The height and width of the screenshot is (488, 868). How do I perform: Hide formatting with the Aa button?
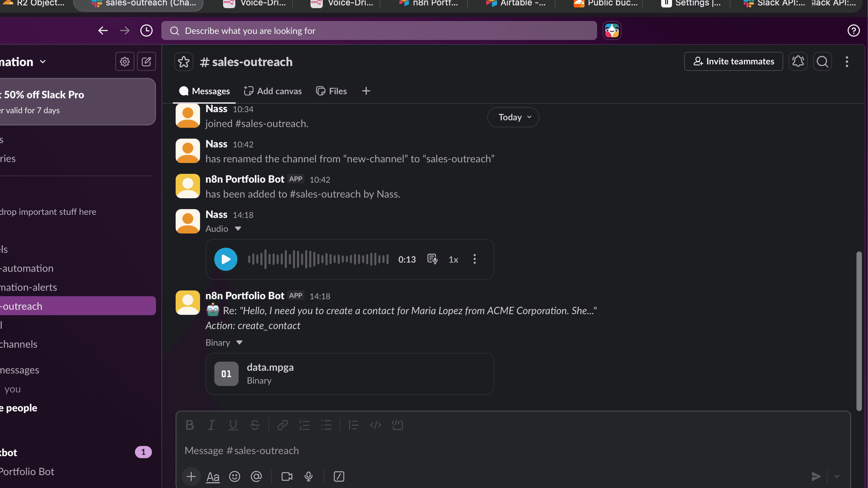[x=213, y=476]
